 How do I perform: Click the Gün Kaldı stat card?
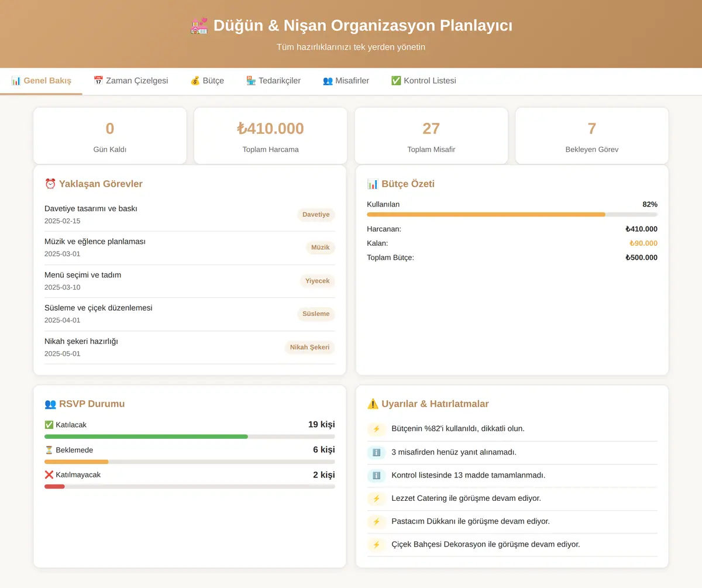point(110,136)
